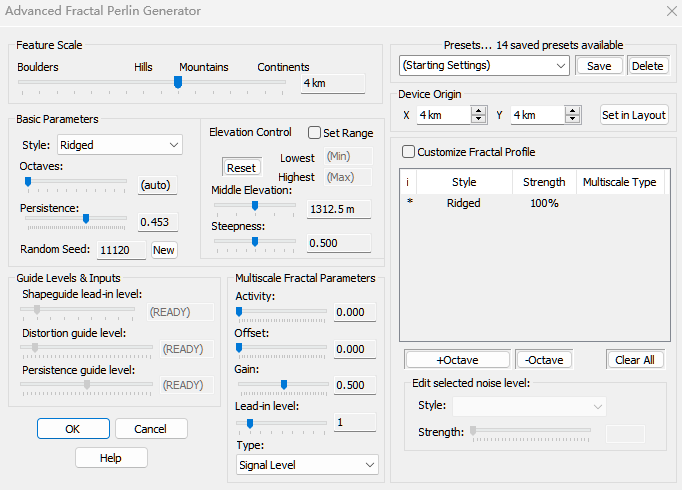Click the Cancel button
This screenshot has width=682, height=490.
click(x=151, y=428)
